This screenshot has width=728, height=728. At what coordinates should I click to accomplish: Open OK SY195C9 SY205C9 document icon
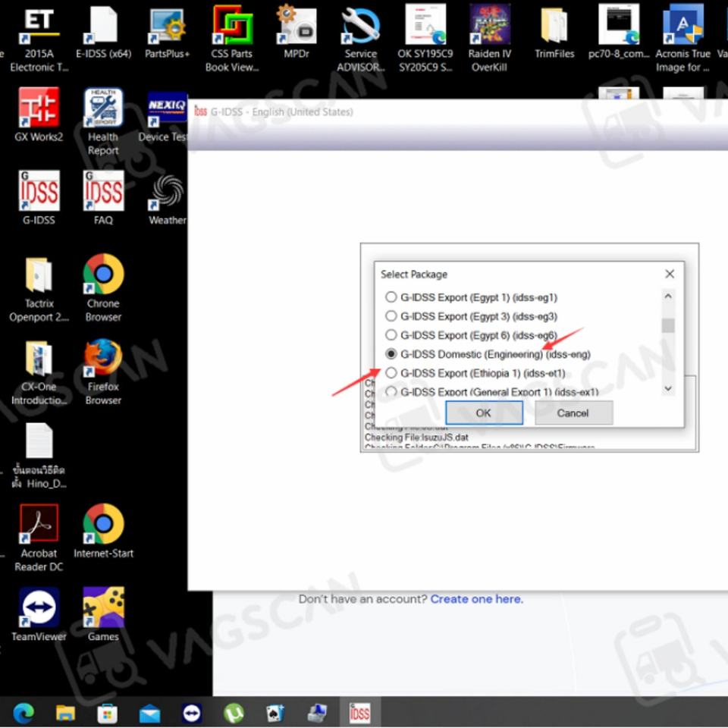(425, 40)
